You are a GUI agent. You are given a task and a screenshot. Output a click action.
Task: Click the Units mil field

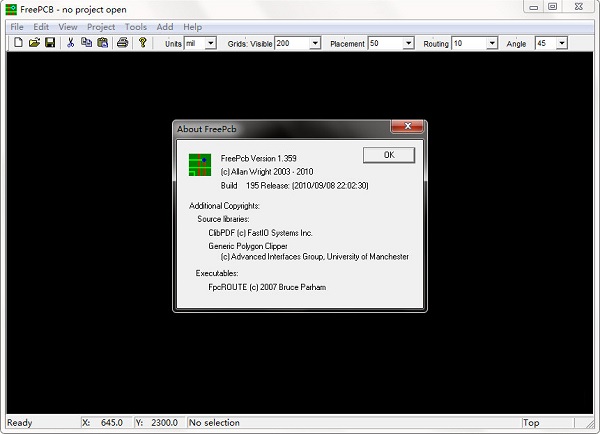(195, 43)
